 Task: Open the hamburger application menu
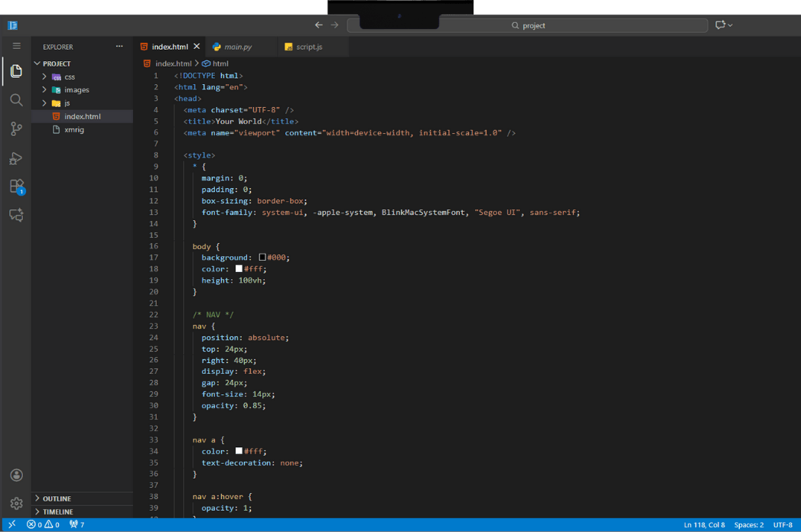coord(16,46)
